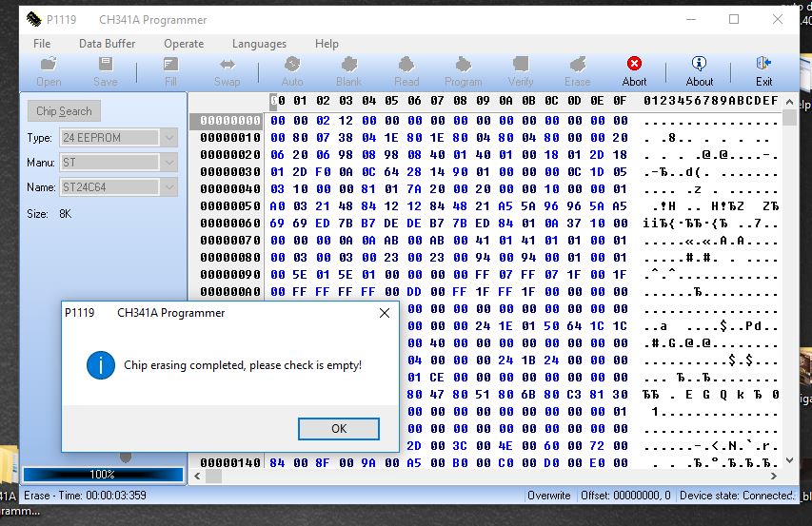Screen dimensions: 812x526
Task: Click the Verify toolbar icon
Action: point(521,72)
